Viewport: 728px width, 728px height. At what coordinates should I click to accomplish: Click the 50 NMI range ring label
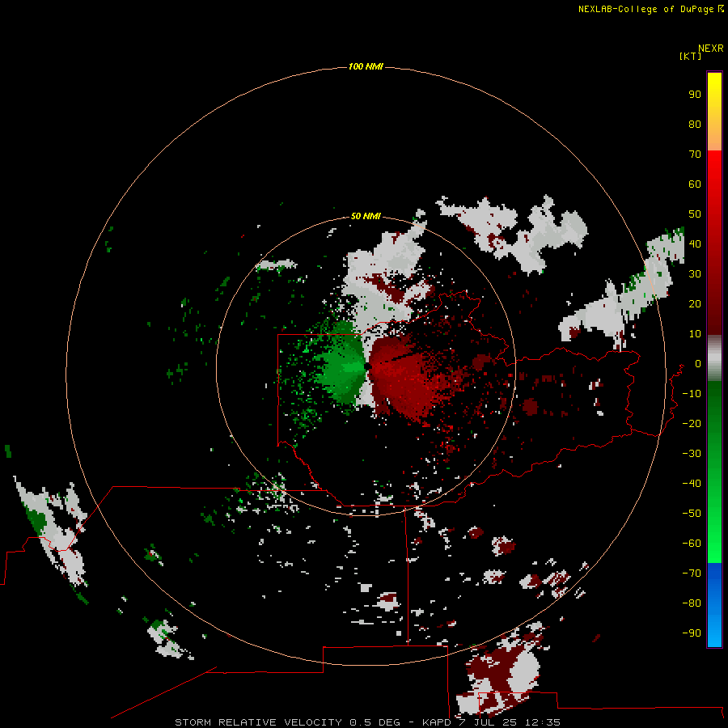(366, 216)
